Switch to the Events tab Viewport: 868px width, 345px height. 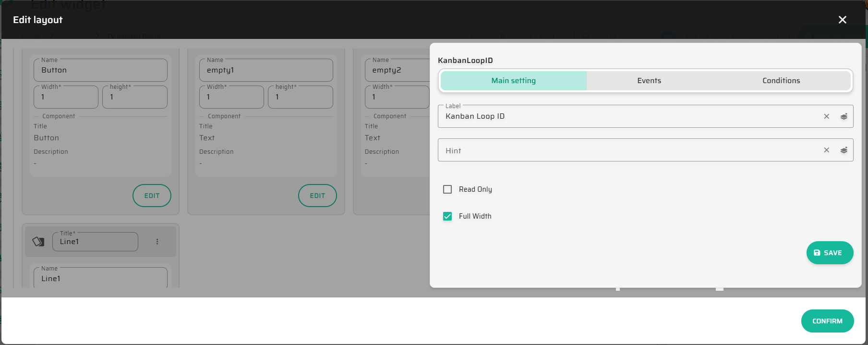click(649, 81)
